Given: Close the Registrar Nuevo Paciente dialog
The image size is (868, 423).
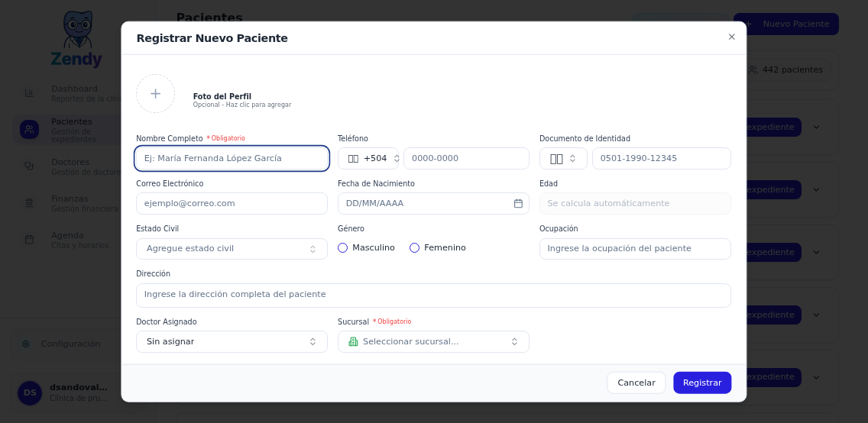Looking at the screenshot, I should 732,37.
